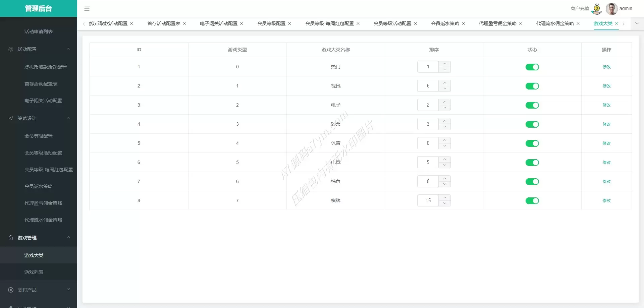644x308 pixels.
Task: Click the merchant recharge money bag icon
Action: [597, 9]
